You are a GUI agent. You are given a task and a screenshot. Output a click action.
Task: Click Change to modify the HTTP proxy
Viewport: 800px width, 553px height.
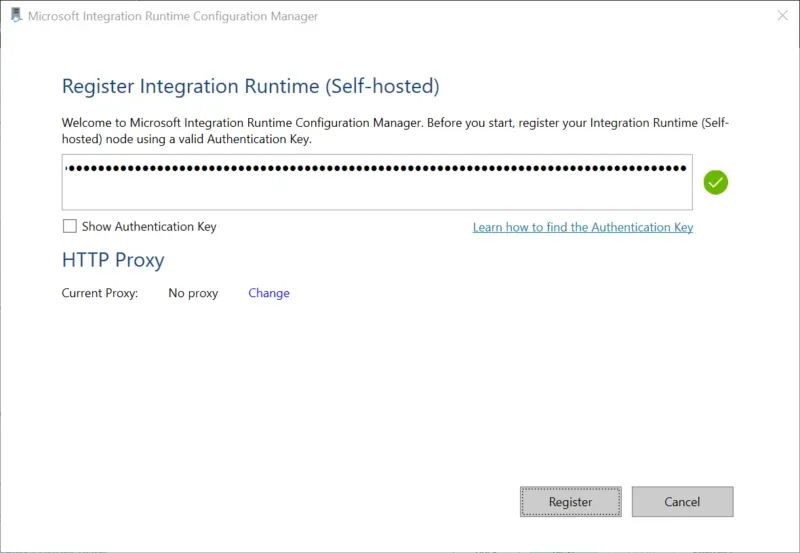(269, 293)
